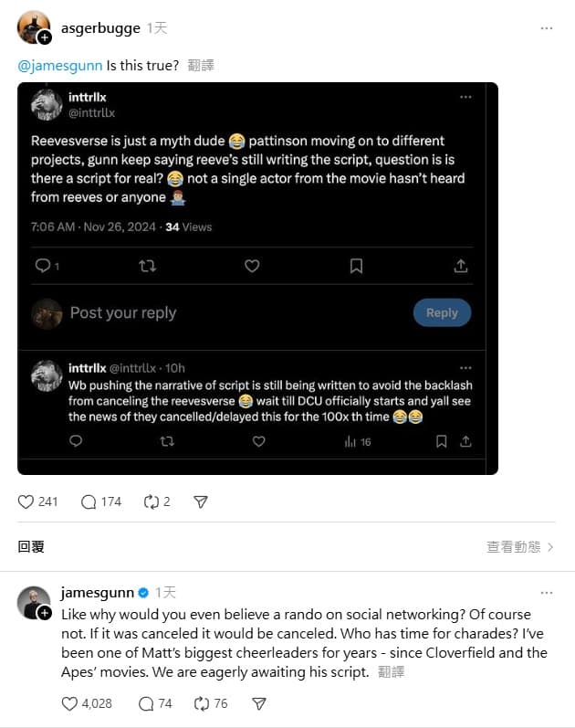Select the 回覆 replies section header
The height and width of the screenshot is (728, 575).
coord(31,547)
